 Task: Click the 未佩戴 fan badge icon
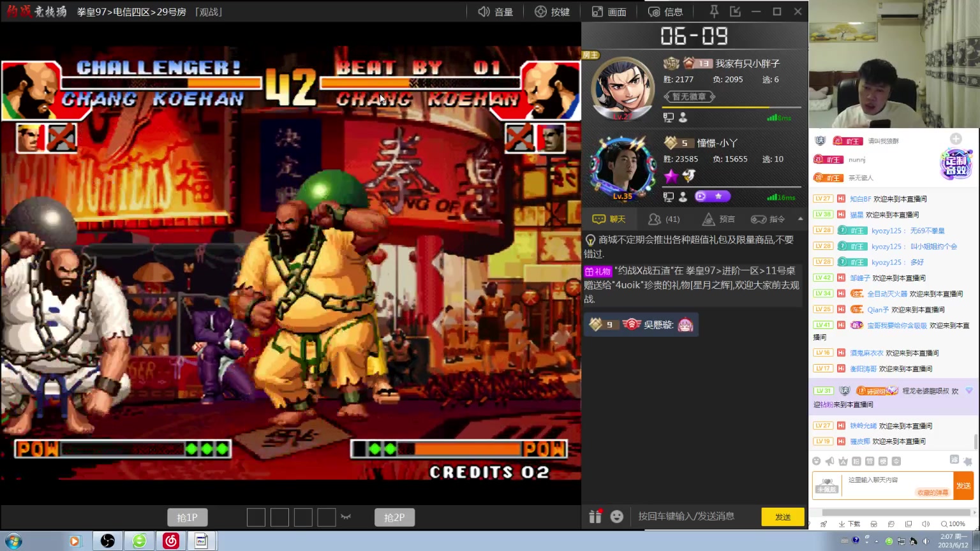click(x=828, y=486)
